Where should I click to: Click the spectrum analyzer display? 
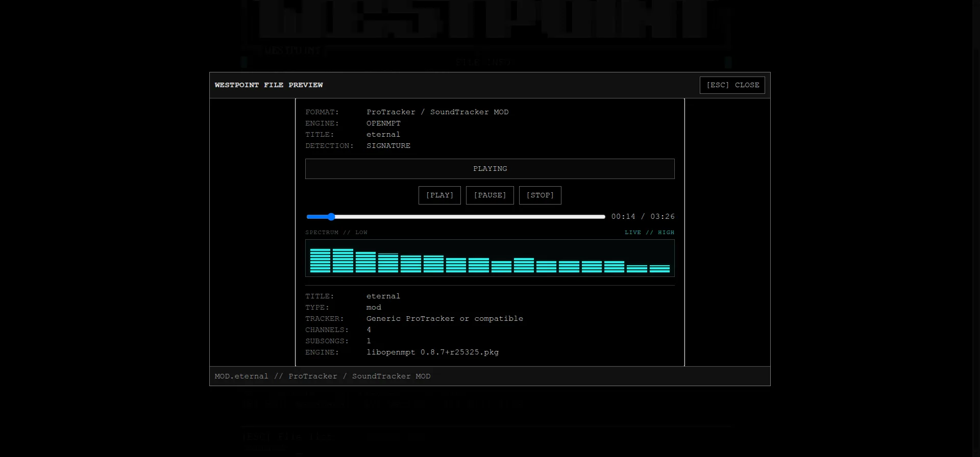[x=490, y=258]
